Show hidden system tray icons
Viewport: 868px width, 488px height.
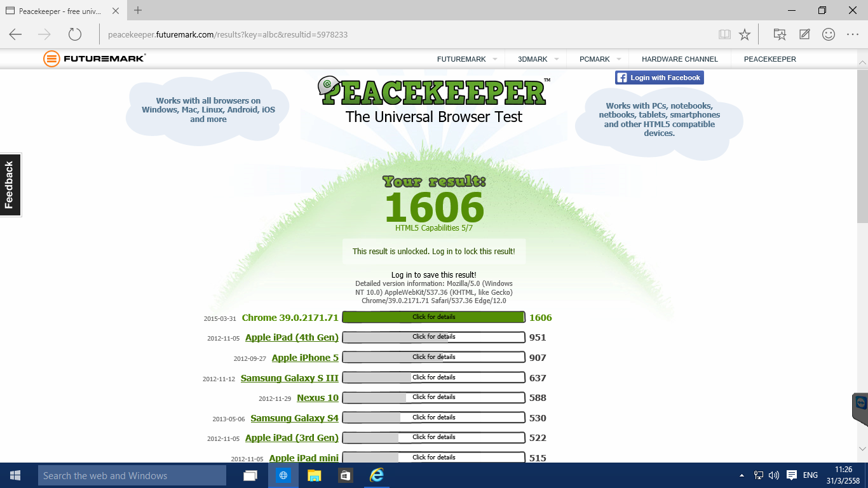742,475
